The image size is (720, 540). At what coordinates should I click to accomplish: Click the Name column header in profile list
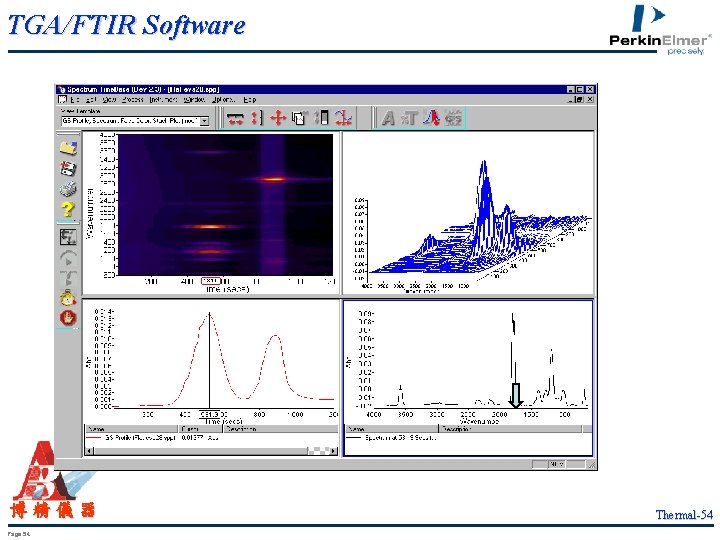[x=132, y=429]
